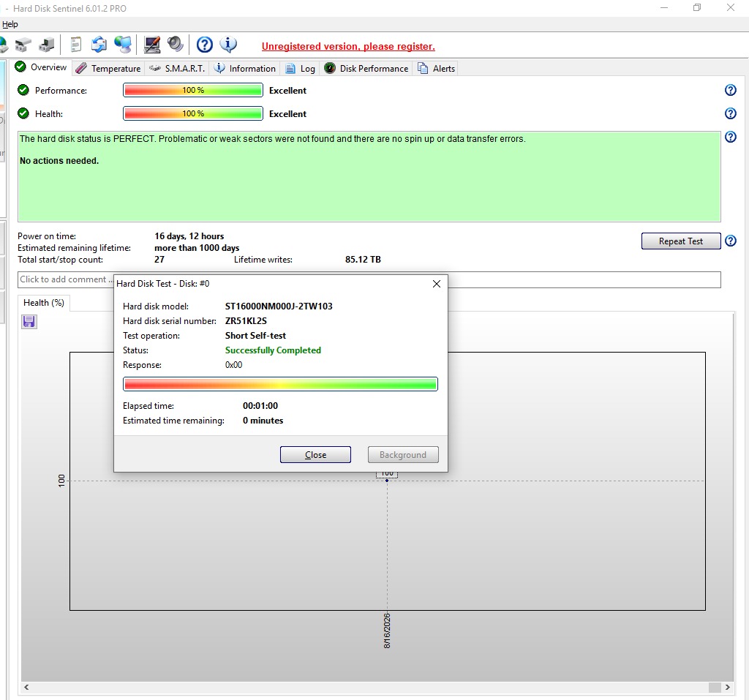
Task: Click the serial number ZR51KL2S
Action: (246, 321)
